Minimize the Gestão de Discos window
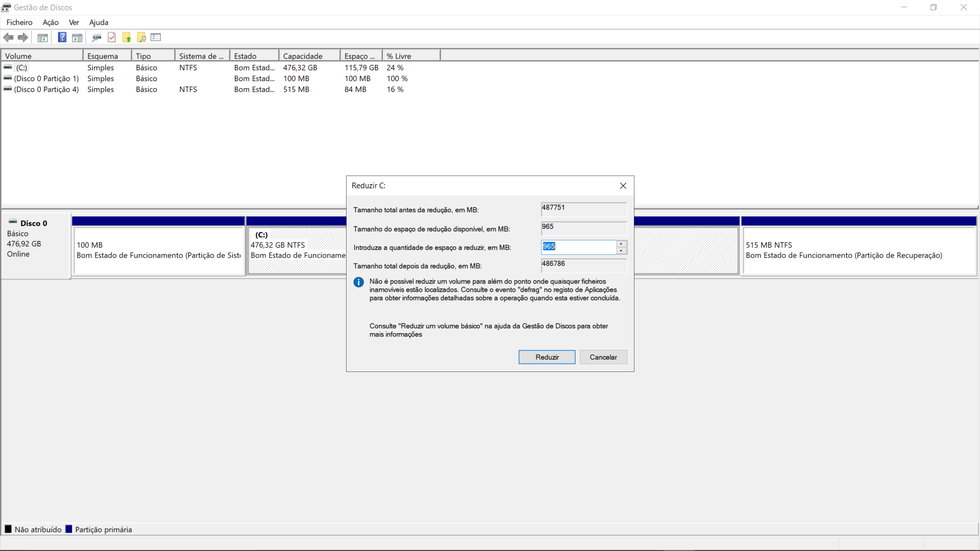The image size is (980, 551). pyautogui.click(x=904, y=7)
